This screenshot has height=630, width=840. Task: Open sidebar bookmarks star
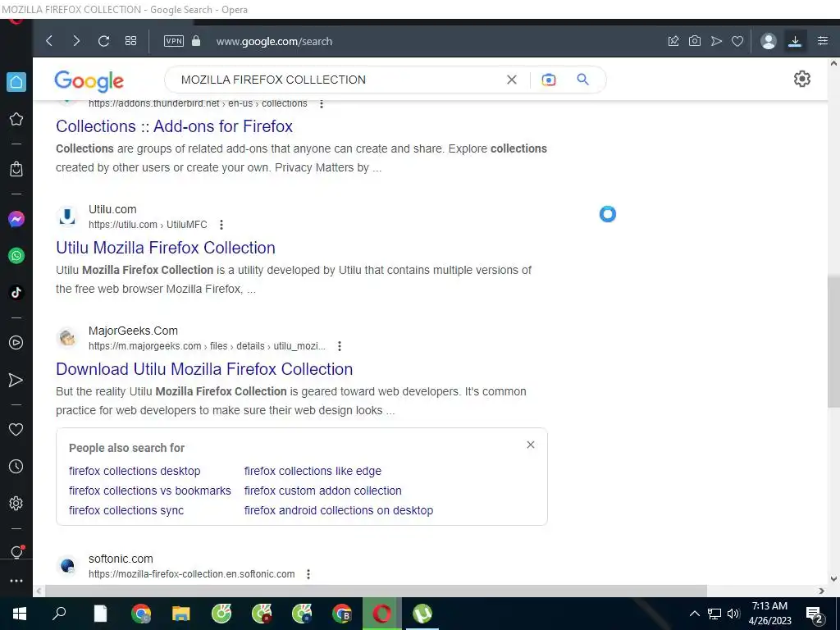point(16,119)
